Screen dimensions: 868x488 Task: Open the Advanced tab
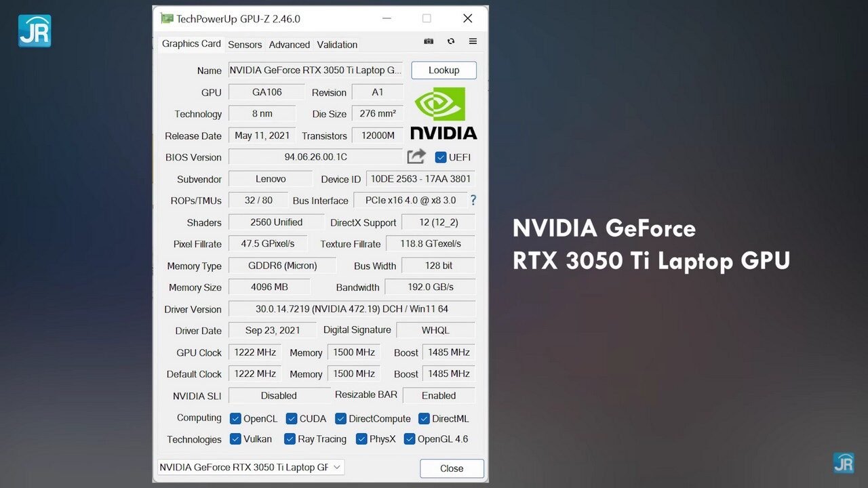click(x=290, y=45)
